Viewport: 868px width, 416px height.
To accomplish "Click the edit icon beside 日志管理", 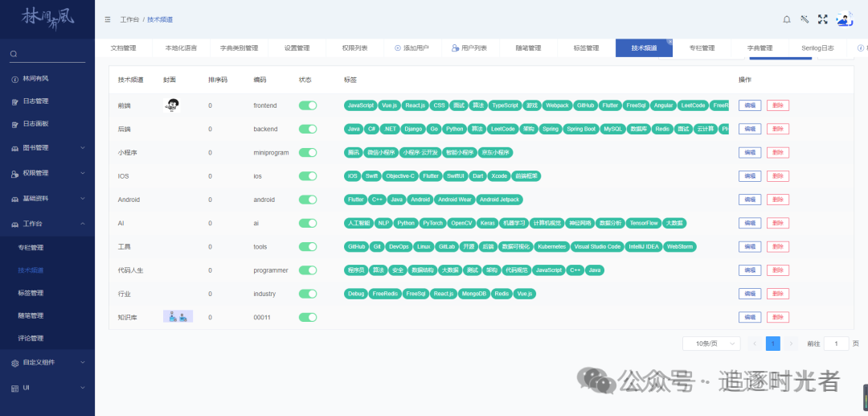I will click(x=15, y=101).
